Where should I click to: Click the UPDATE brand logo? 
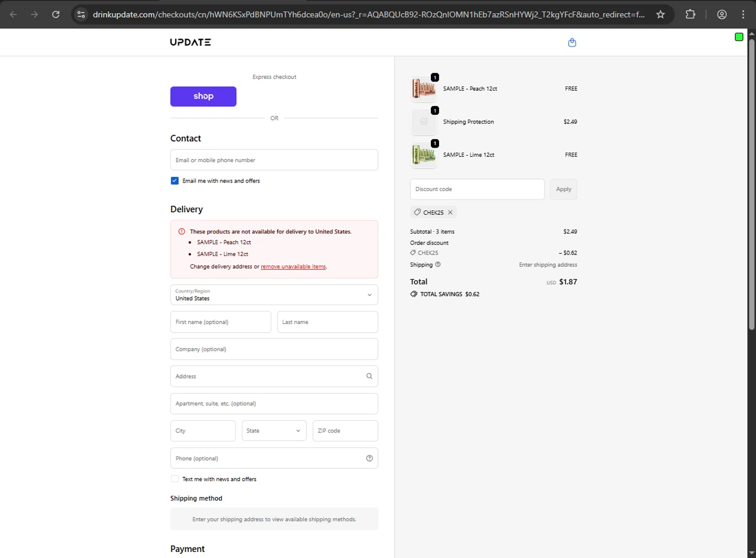(191, 42)
